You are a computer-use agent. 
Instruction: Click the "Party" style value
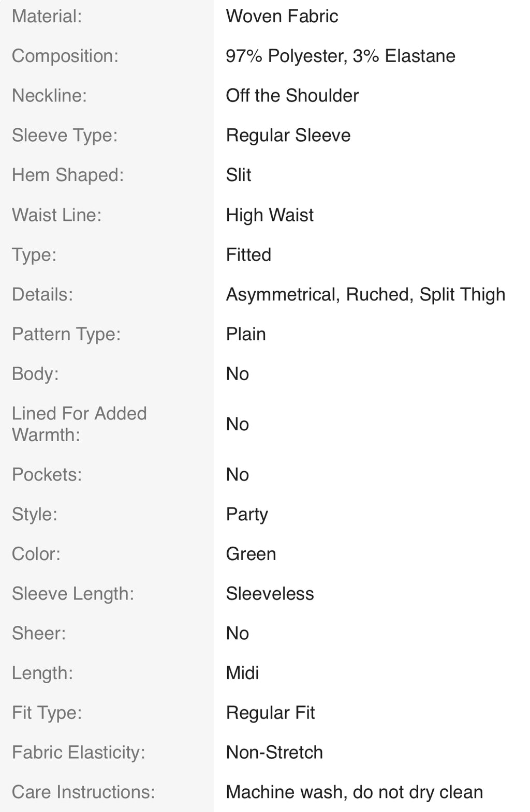click(246, 515)
